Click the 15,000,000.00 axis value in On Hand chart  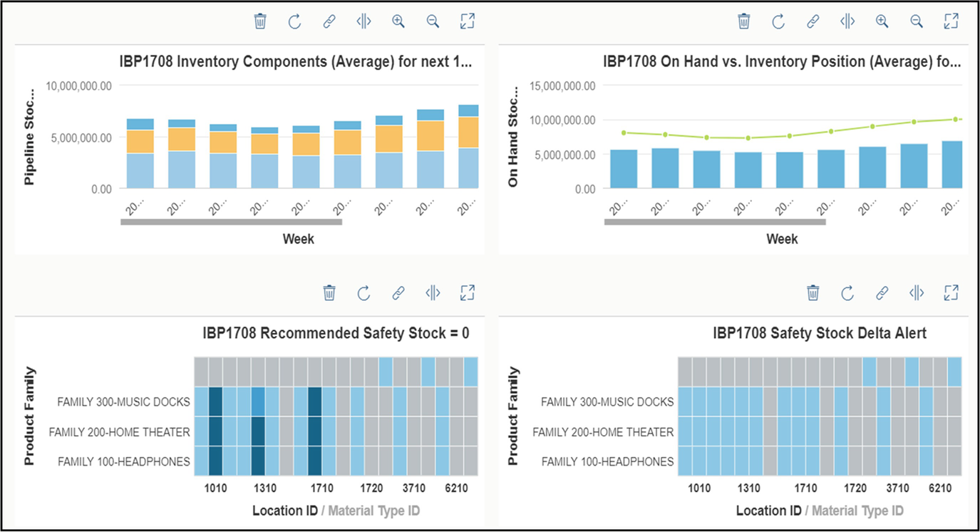coord(563,86)
